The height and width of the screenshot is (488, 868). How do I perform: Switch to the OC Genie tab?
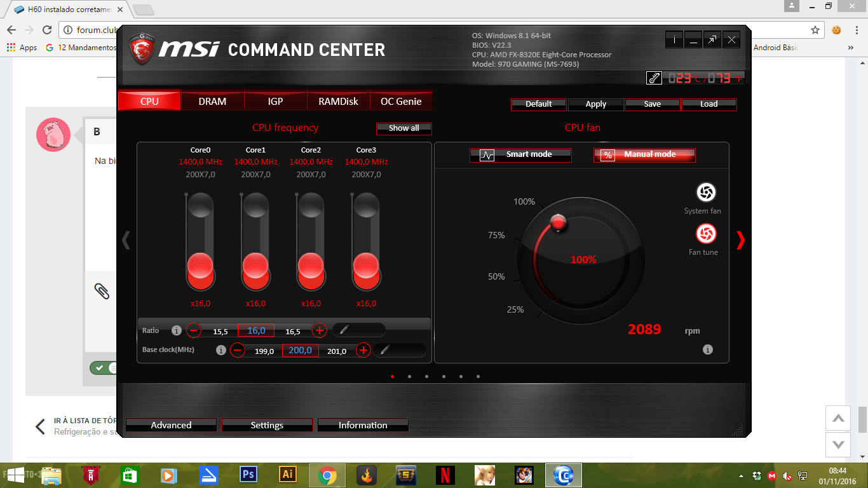click(x=401, y=101)
